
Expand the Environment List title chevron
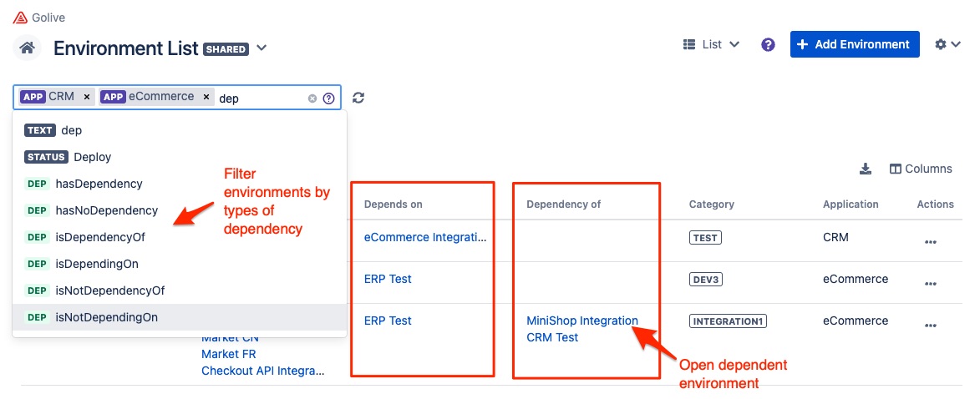click(x=262, y=48)
